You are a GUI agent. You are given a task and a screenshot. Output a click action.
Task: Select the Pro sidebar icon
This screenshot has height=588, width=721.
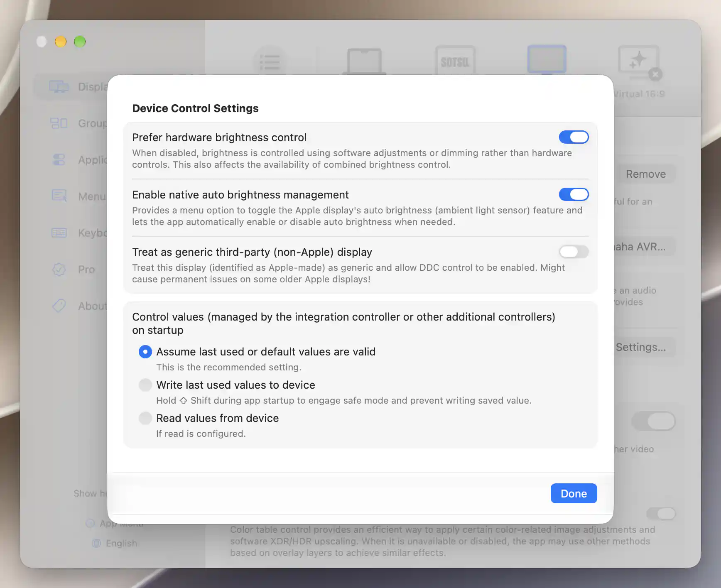coord(59,269)
